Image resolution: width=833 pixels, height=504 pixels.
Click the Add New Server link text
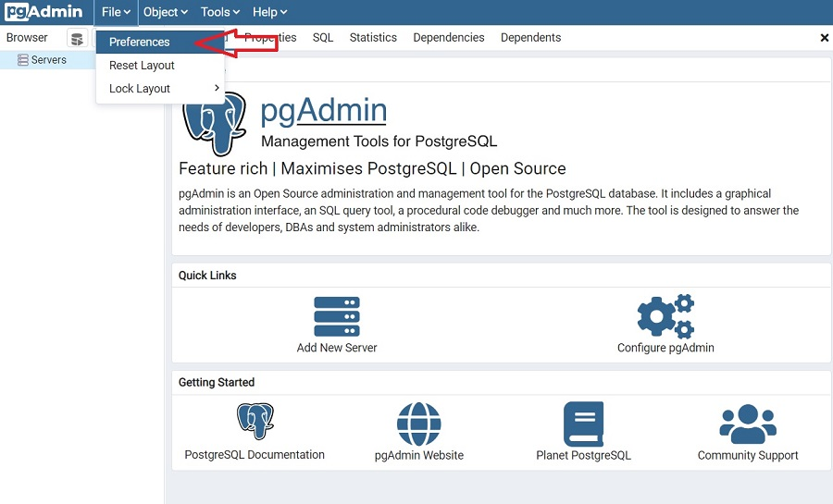[337, 348]
